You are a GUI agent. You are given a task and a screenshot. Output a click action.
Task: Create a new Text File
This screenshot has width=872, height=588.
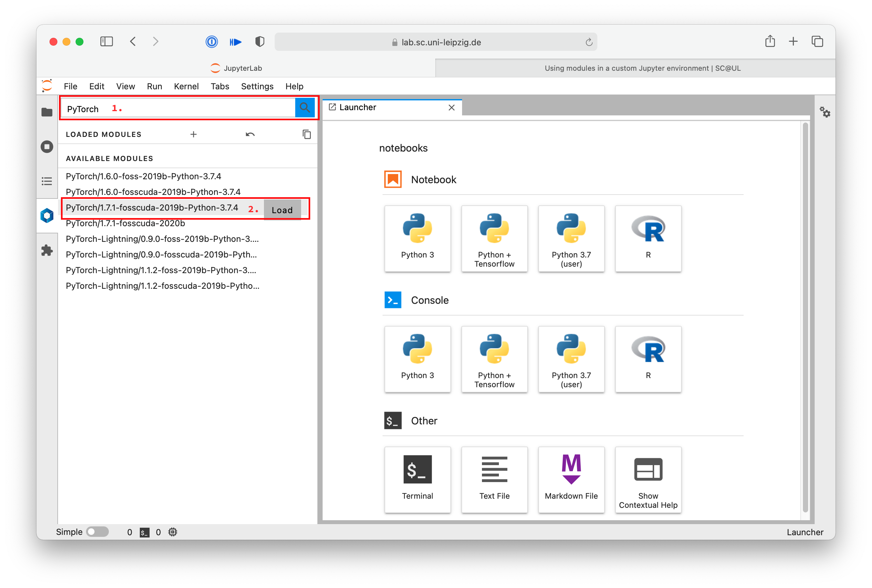(494, 480)
